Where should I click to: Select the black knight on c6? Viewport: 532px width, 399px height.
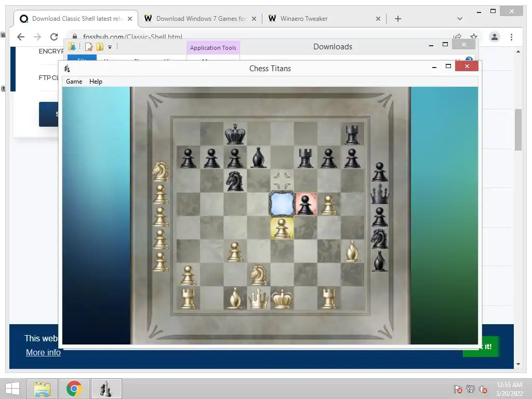tap(235, 180)
